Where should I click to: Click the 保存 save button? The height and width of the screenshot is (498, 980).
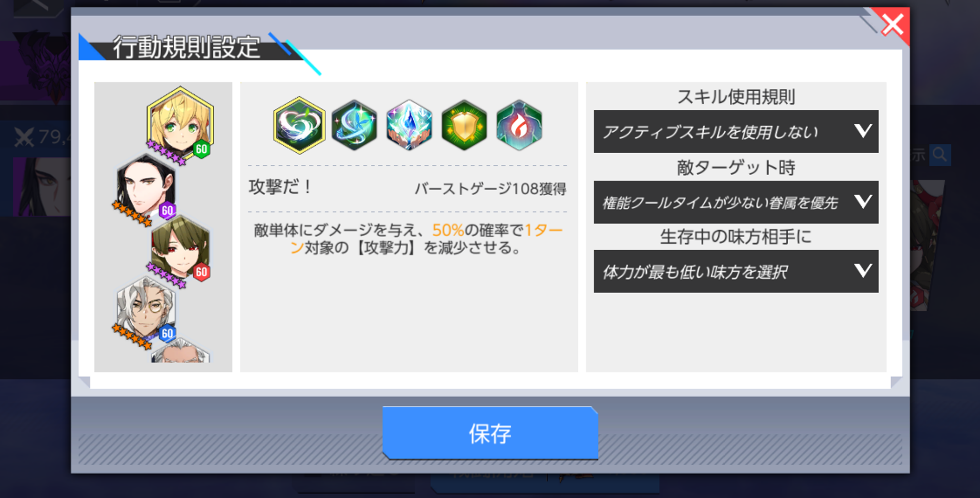(x=490, y=433)
